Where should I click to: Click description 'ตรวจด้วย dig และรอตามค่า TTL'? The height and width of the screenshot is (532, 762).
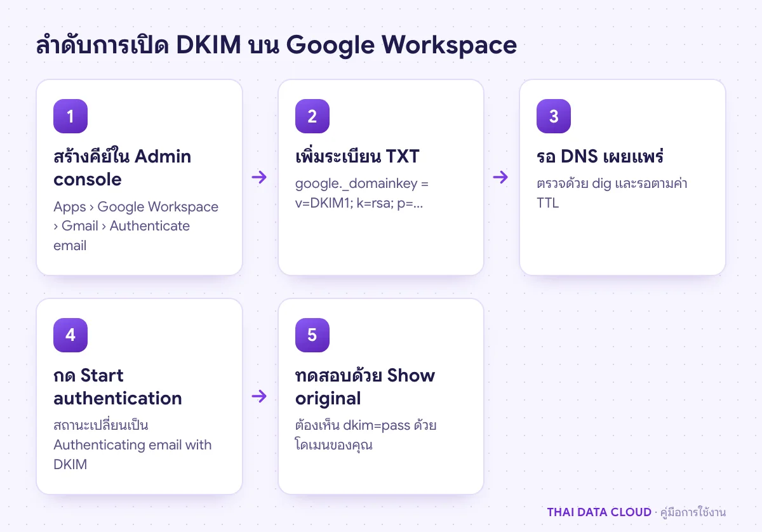[x=612, y=194]
